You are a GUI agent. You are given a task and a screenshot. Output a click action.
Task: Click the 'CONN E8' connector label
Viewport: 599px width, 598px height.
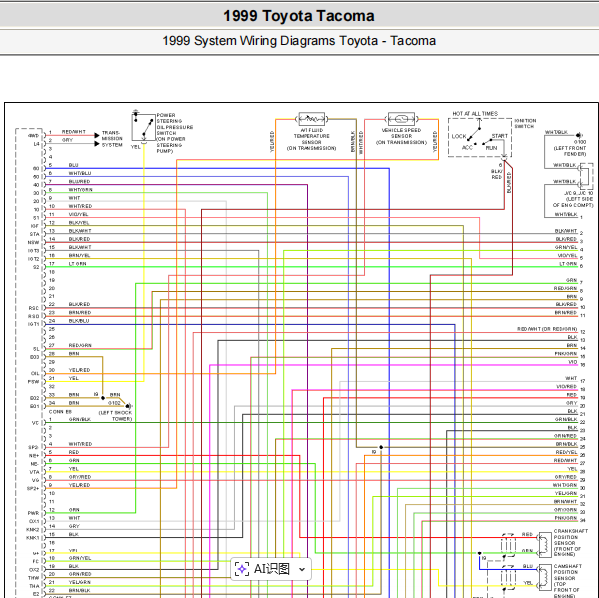tap(60, 412)
